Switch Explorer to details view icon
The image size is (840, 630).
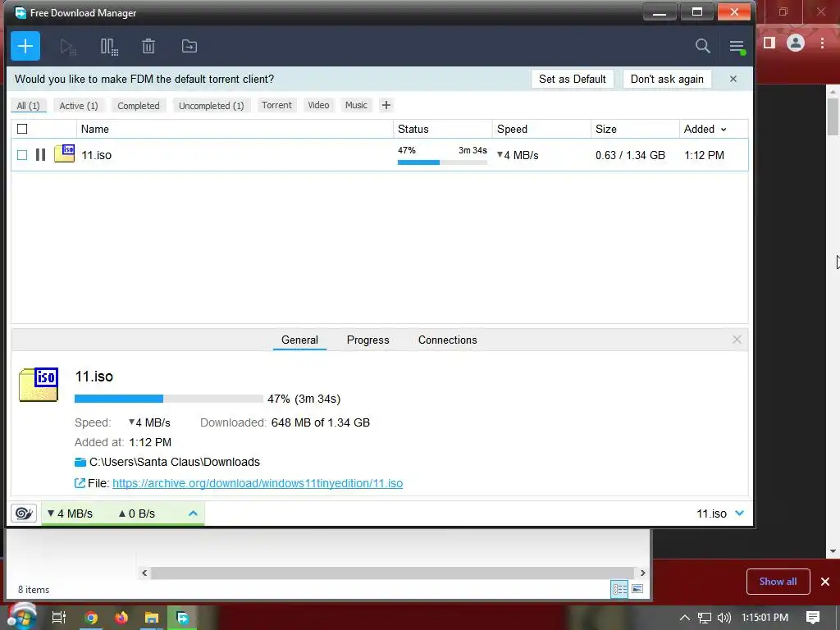point(620,589)
